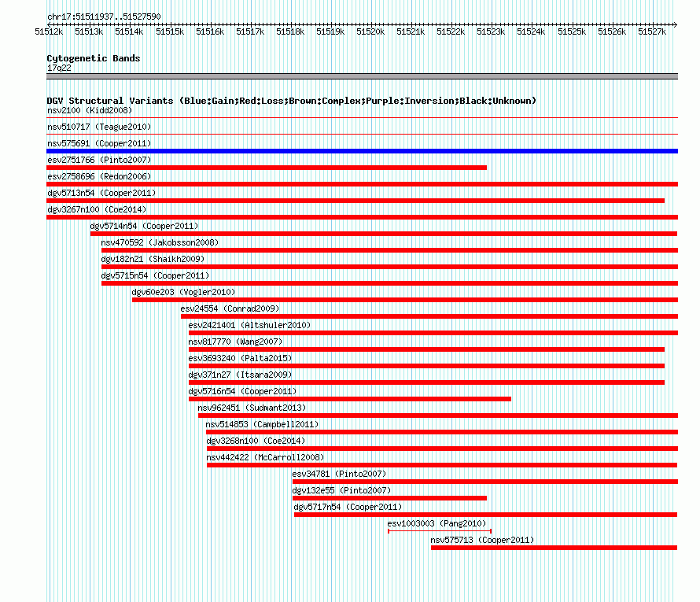Open the nsv510717 (Teague2010) variant label
The width and height of the screenshot is (700, 602).
pyautogui.click(x=99, y=127)
